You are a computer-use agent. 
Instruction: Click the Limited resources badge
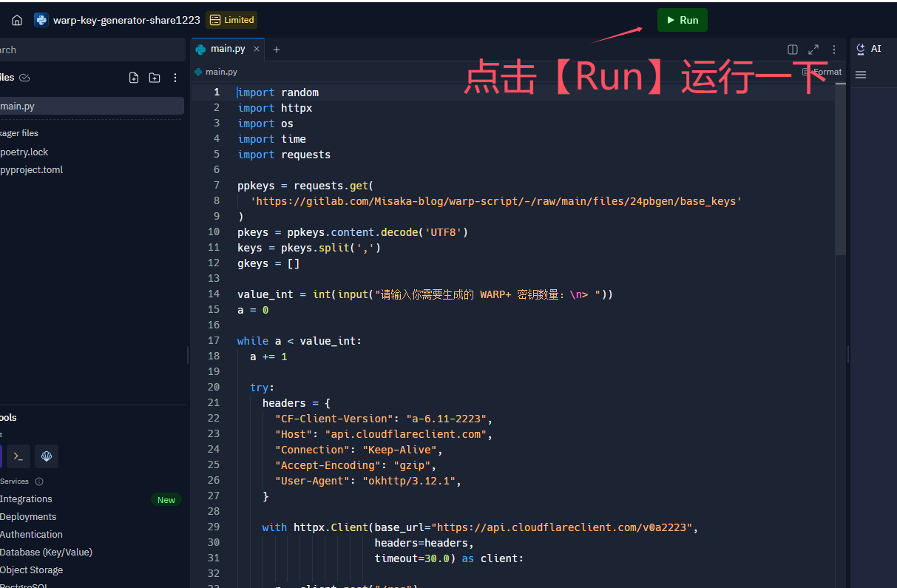[x=231, y=20]
